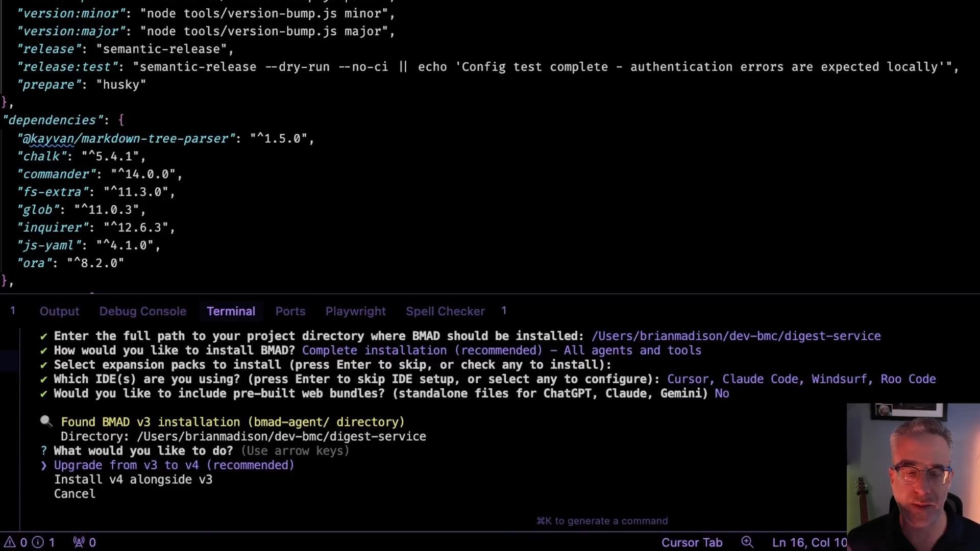Click the magnifier icon beside Found BMAD v3
The width and height of the screenshot is (980, 551).
(46, 421)
